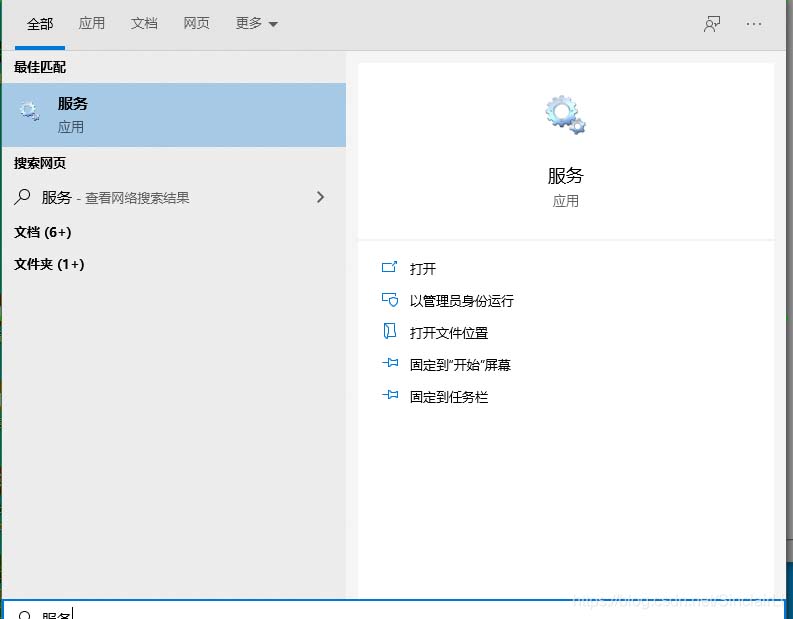
Task: Open the three-dot more options menu
Action: point(754,24)
